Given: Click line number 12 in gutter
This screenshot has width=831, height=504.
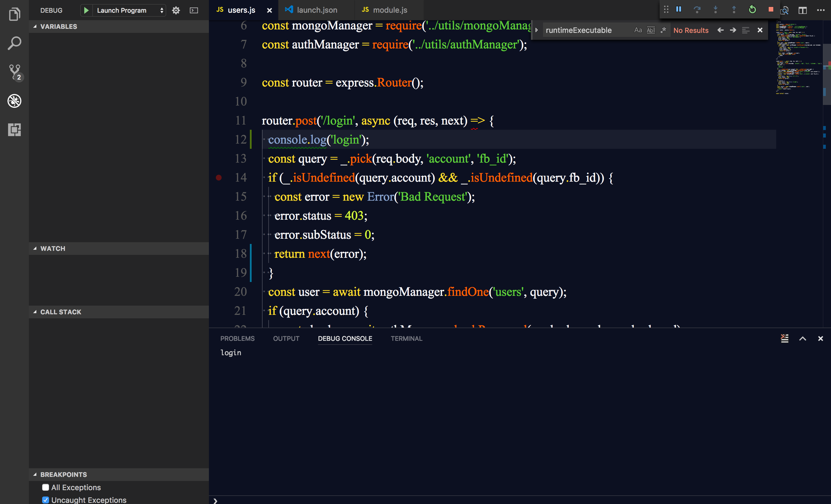Looking at the screenshot, I should click(240, 139).
